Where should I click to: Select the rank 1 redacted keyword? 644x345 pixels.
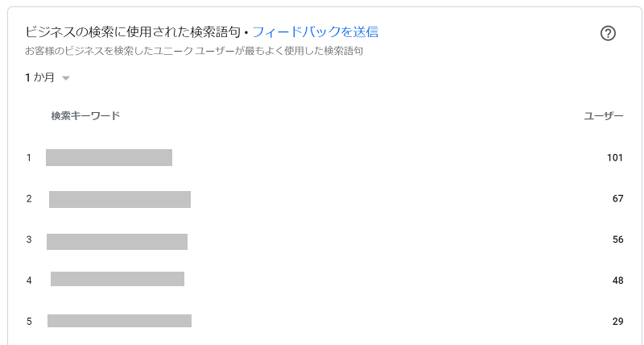(x=109, y=157)
